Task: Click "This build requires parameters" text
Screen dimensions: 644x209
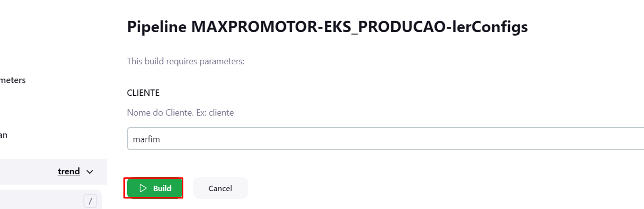Action: pyautogui.click(x=186, y=61)
